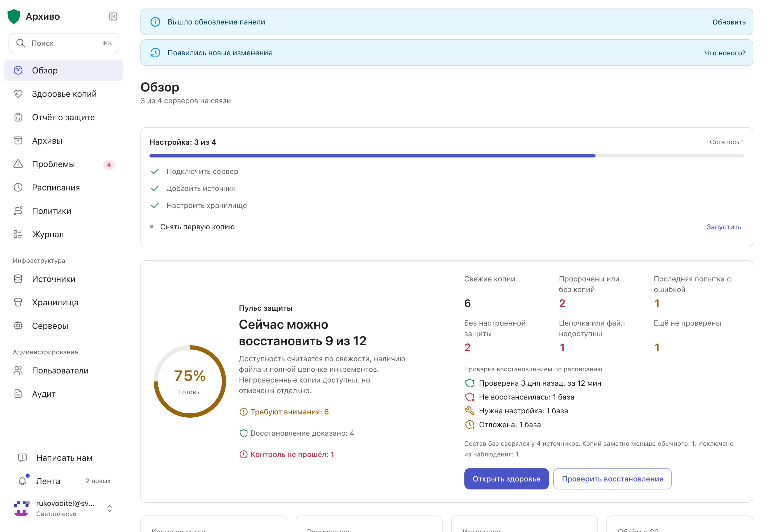
Task: Click Требуют внимания: 6 text
Action: click(289, 412)
